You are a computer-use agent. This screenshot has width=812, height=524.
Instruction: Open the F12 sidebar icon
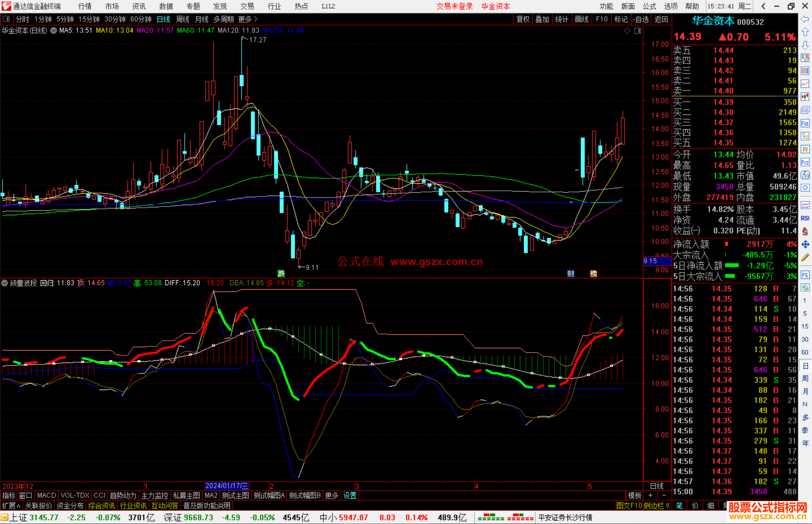805,162
